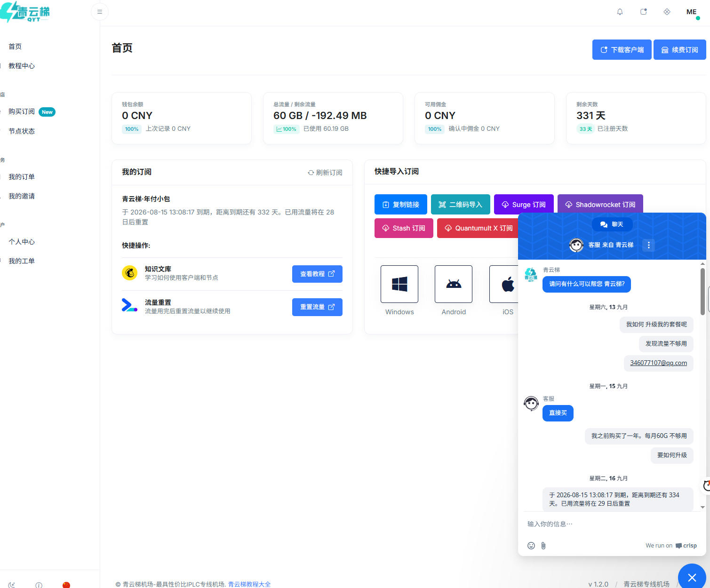Click the 346077107@qq.com email link
The width and height of the screenshot is (710, 588).
658,363
